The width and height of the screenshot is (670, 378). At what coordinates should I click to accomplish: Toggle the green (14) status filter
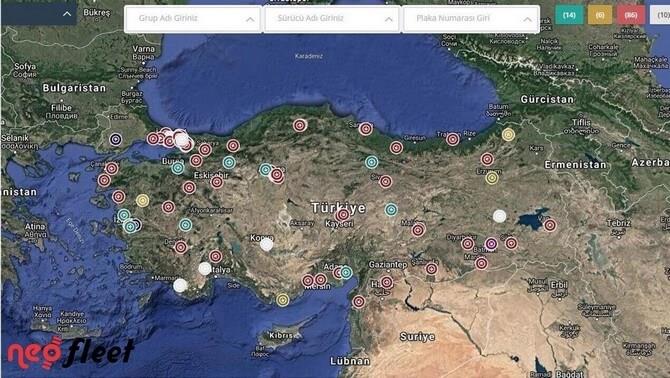(x=569, y=15)
